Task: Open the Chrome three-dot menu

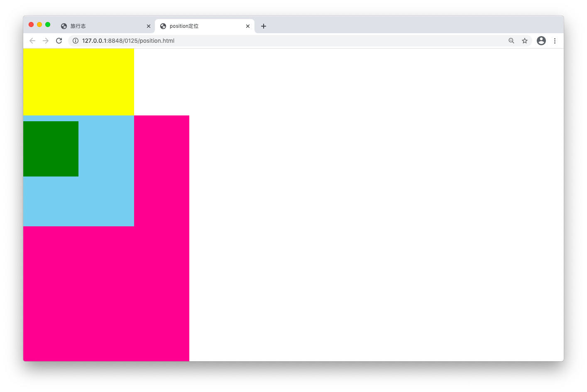Action: 555,41
